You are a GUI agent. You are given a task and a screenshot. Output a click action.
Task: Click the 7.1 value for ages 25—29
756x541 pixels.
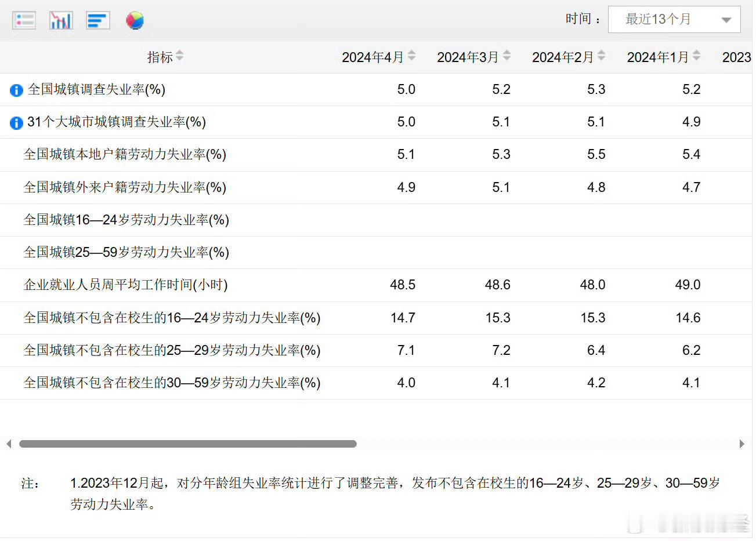tap(406, 350)
